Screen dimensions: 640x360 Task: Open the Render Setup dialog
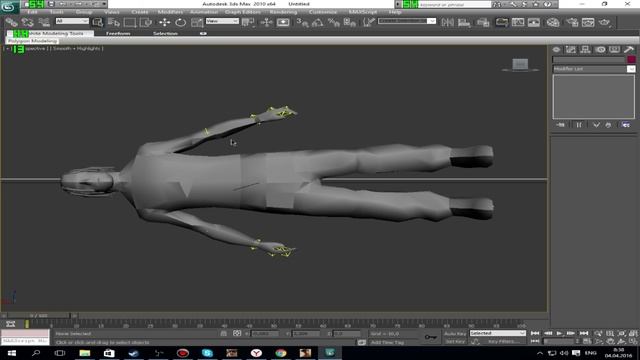point(572,22)
